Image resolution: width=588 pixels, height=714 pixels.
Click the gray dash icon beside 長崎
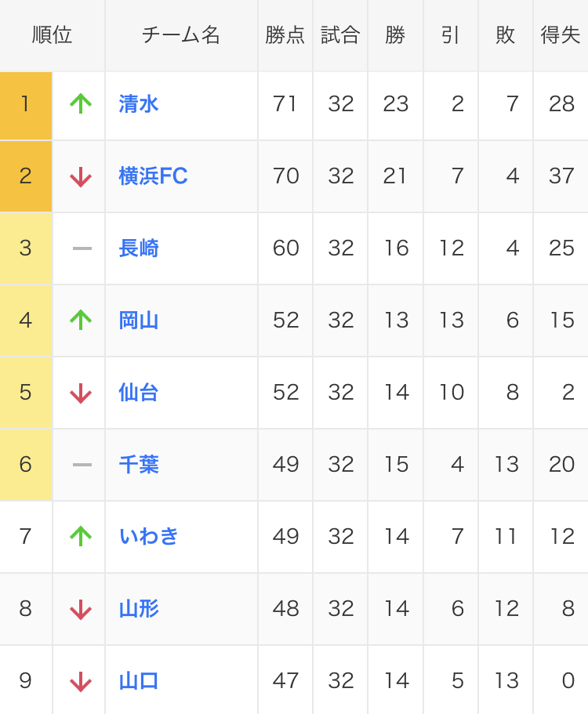point(82,248)
